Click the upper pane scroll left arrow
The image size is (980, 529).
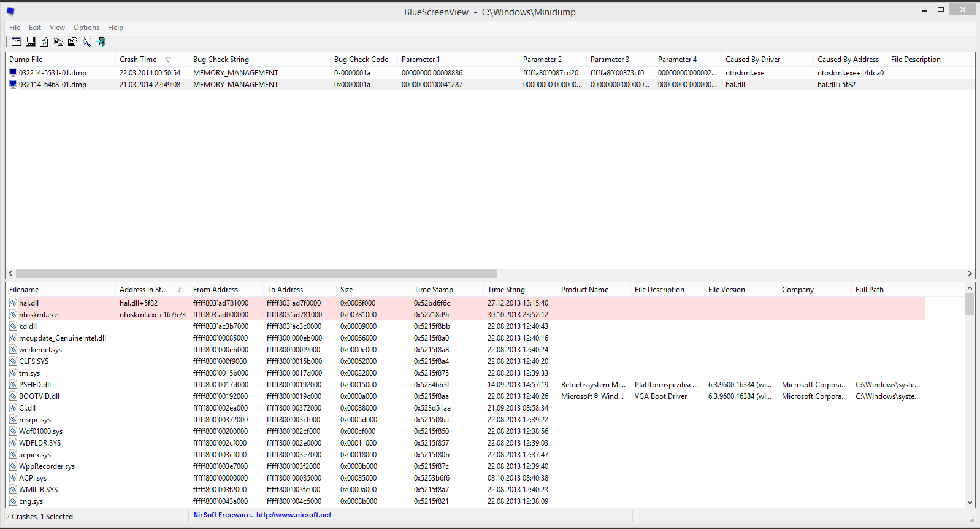pyautogui.click(x=10, y=274)
